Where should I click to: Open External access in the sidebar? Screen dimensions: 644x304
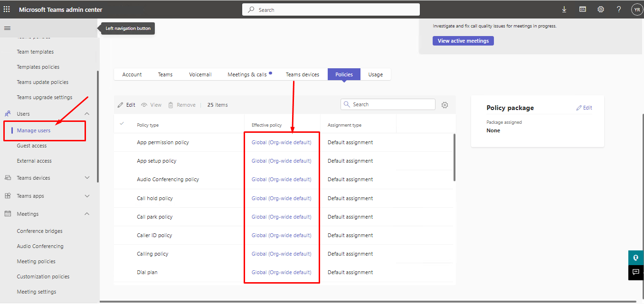coord(34,161)
